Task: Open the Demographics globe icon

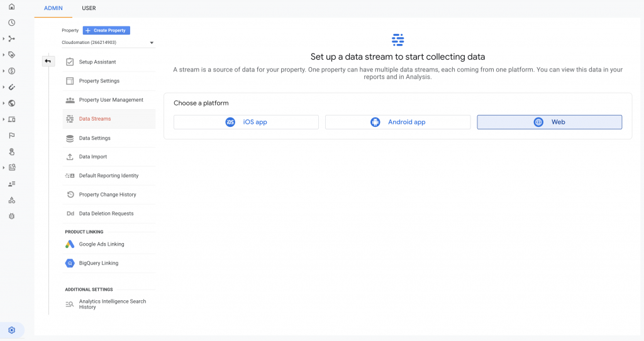Action: click(x=11, y=103)
